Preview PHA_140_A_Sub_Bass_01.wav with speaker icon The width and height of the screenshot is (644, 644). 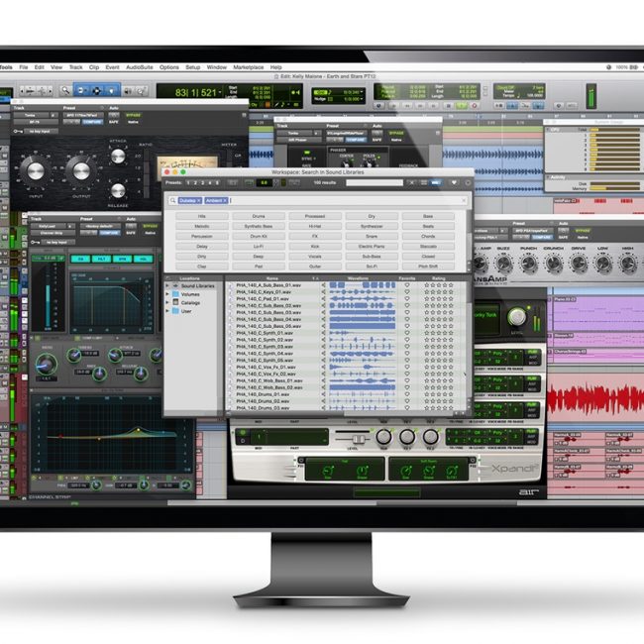(323, 285)
